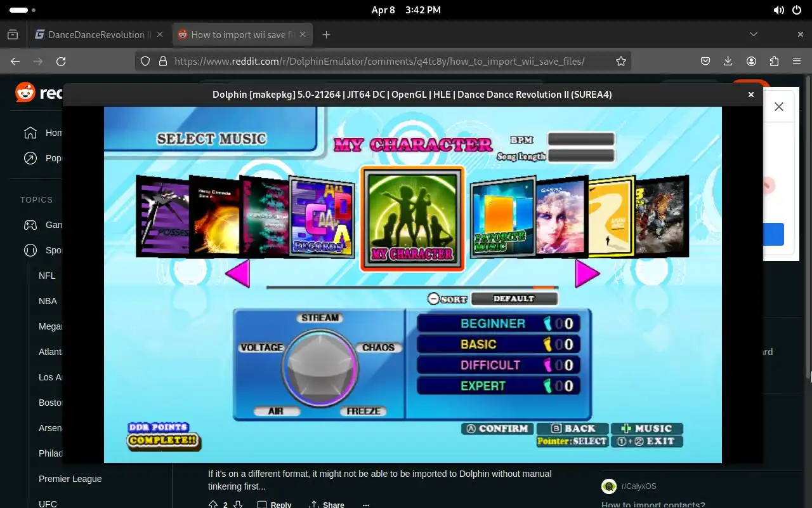Image resolution: width=812 pixels, height=508 pixels.
Task: Close the How to import wii save tab
Action: 302,34
